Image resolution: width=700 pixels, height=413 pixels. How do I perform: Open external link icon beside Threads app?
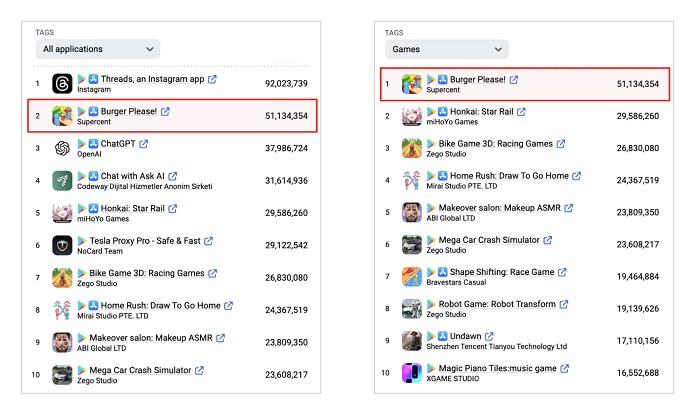pyautogui.click(x=212, y=79)
